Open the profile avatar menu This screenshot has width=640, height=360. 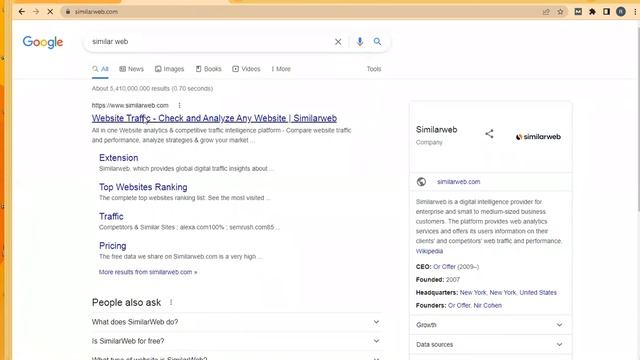[x=621, y=12]
